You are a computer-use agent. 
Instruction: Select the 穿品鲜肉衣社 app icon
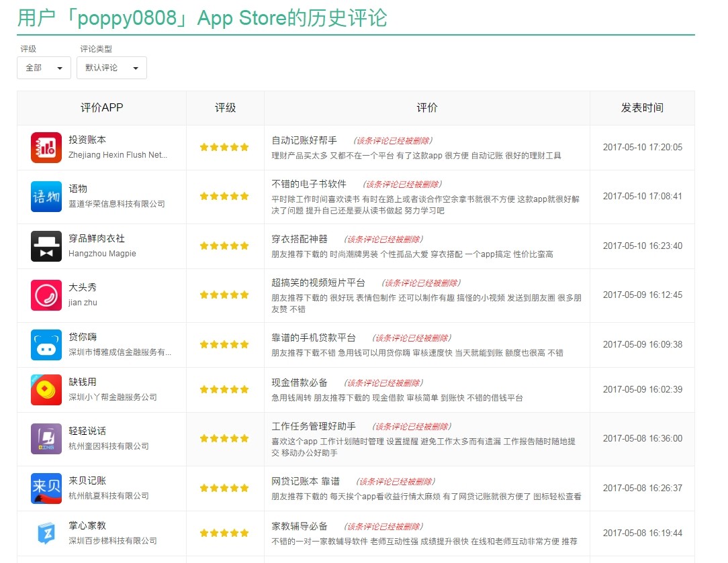click(46, 246)
